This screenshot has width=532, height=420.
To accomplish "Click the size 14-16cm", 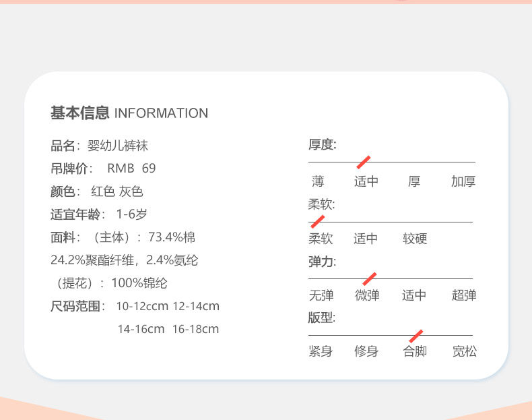I will coord(141,329).
